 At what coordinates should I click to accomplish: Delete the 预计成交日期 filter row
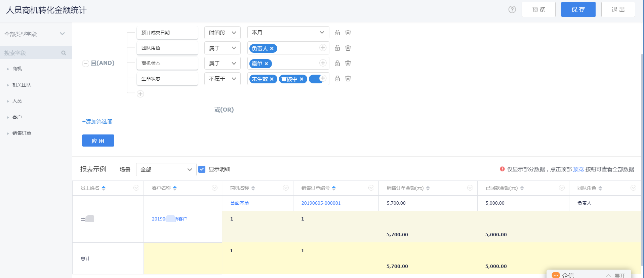[x=348, y=33]
